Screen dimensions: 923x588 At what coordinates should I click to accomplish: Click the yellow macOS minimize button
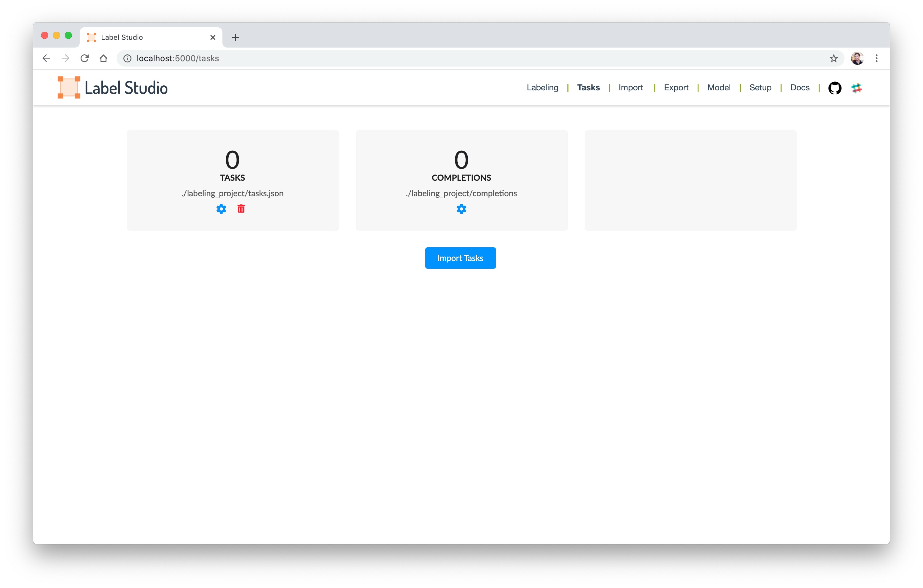click(x=56, y=36)
